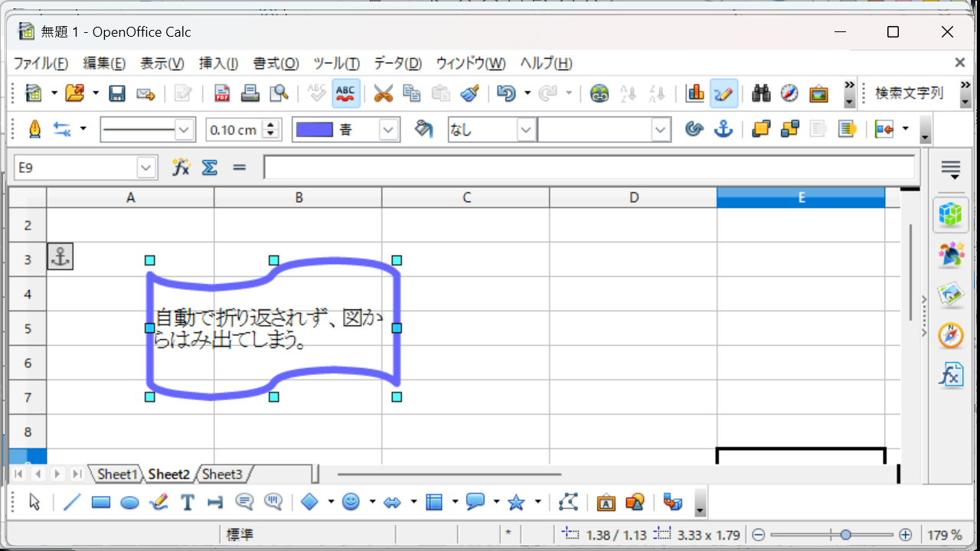Click the Arrow Style icon
This screenshot has width=980, height=551.
point(62,129)
